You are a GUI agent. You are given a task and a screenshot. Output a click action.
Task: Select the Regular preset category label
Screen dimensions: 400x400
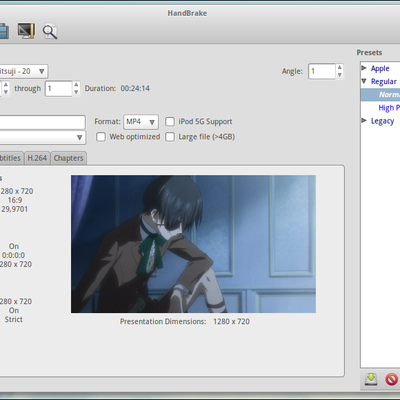384,81
